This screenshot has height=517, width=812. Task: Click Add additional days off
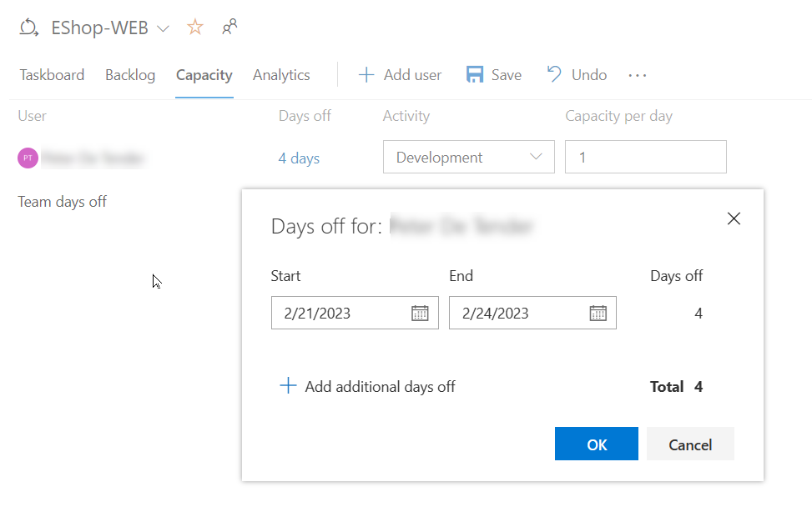click(367, 386)
